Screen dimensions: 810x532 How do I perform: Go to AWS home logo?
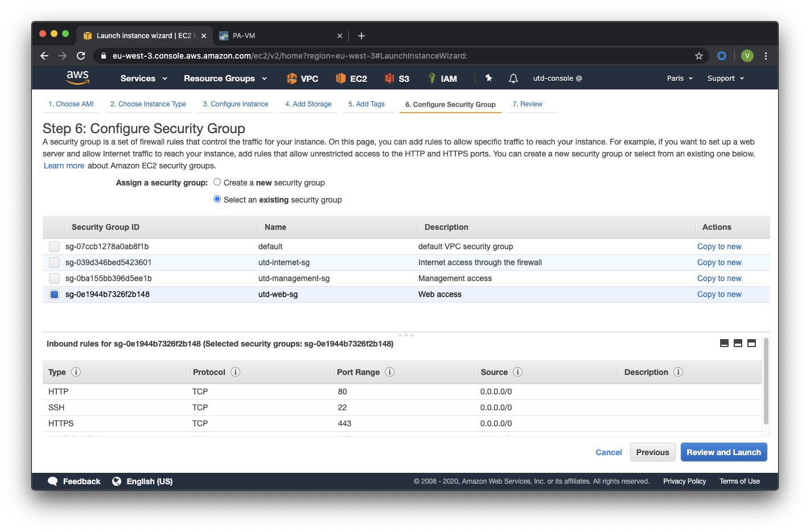(x=77, y=78)
